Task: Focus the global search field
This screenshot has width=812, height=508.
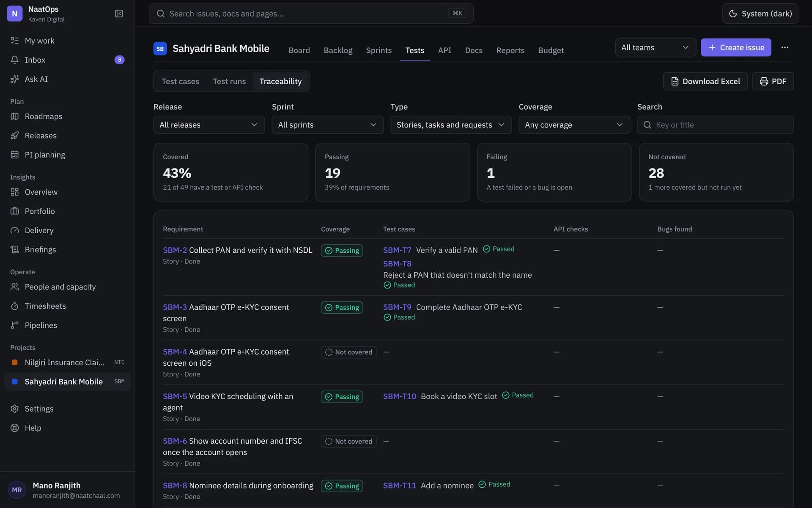Action: [x=311, y=14]
